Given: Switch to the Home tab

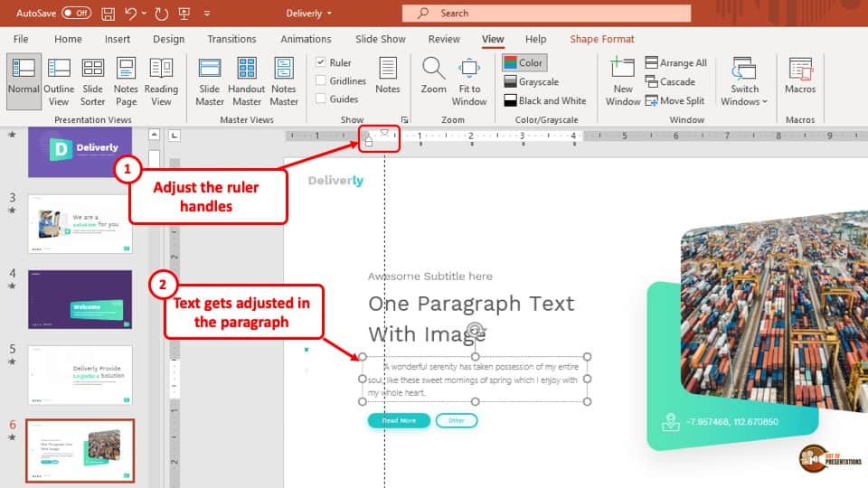Looking at the screenshot, I should [x=68, y=39].
